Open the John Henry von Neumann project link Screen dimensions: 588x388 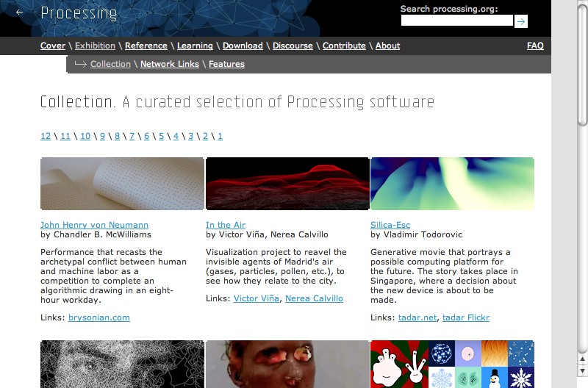click(95, 225)
